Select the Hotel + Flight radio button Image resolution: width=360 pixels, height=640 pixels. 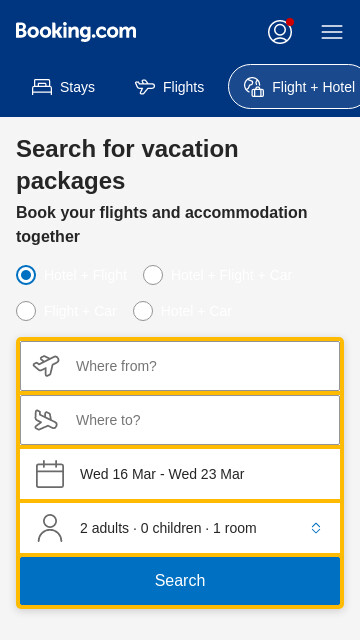pos(26,275)
